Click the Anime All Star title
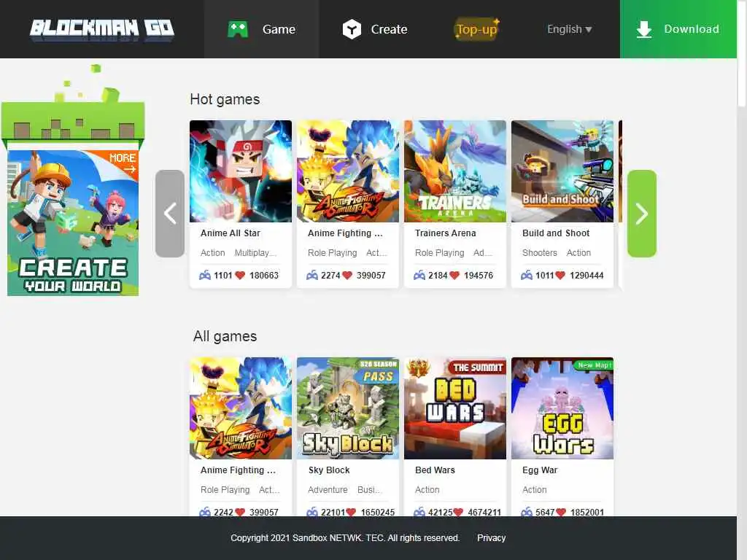 coord(230,233)
